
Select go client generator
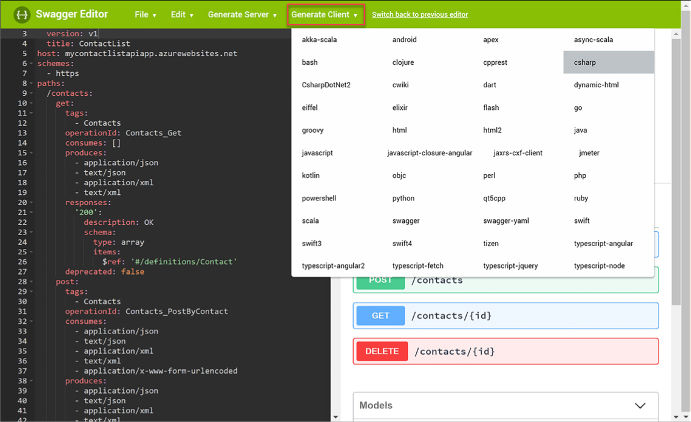point(578,108)
